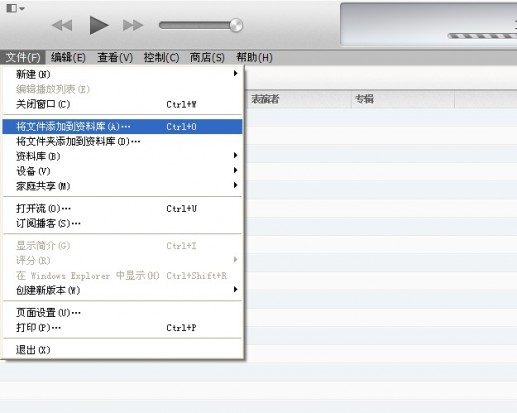Screen dimensions: 517x413
Task: Click the fast forward next button
Action: (133, 25)
